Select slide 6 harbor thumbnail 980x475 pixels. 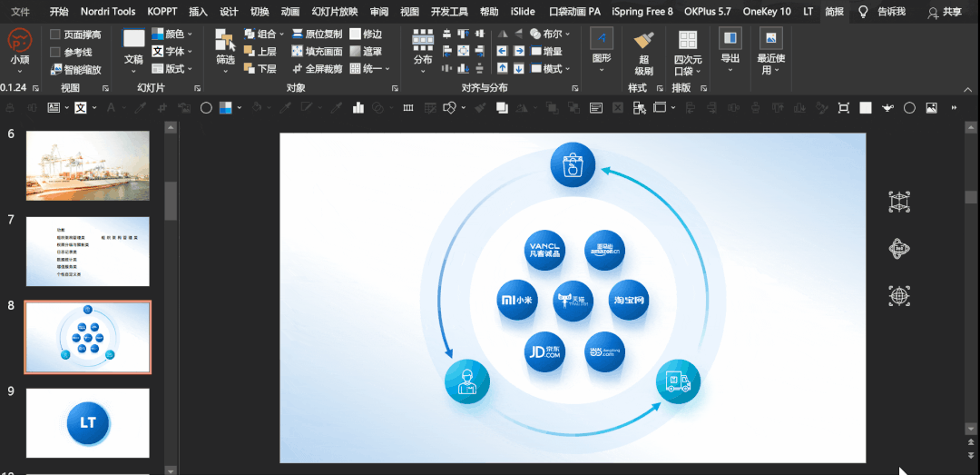pyautogui.click(x=87, y=165)
